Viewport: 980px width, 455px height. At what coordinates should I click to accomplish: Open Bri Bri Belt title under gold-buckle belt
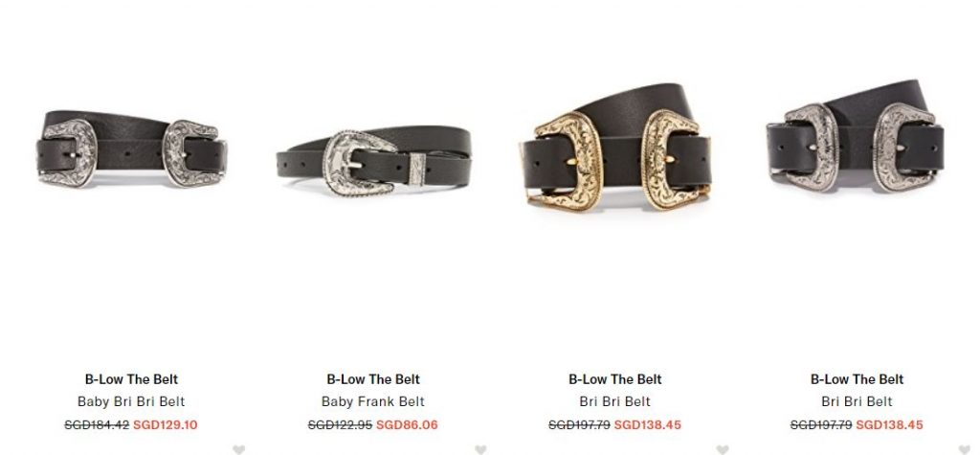click(615, 401)
